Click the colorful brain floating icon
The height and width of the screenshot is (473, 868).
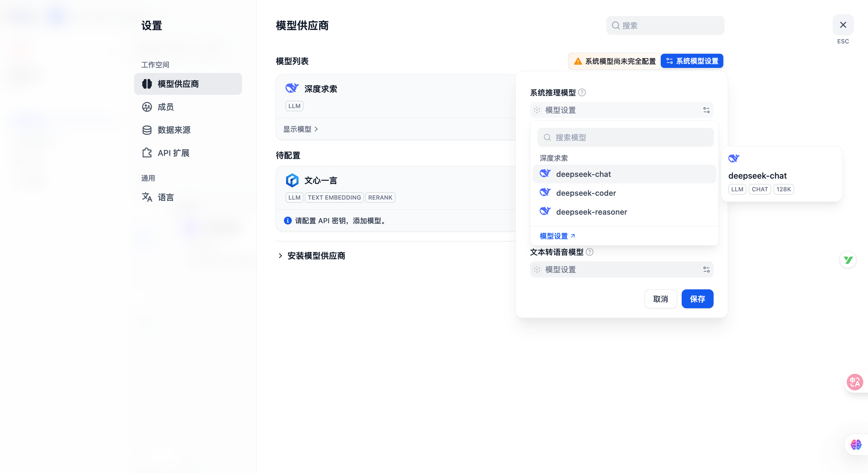pos(856,444)
